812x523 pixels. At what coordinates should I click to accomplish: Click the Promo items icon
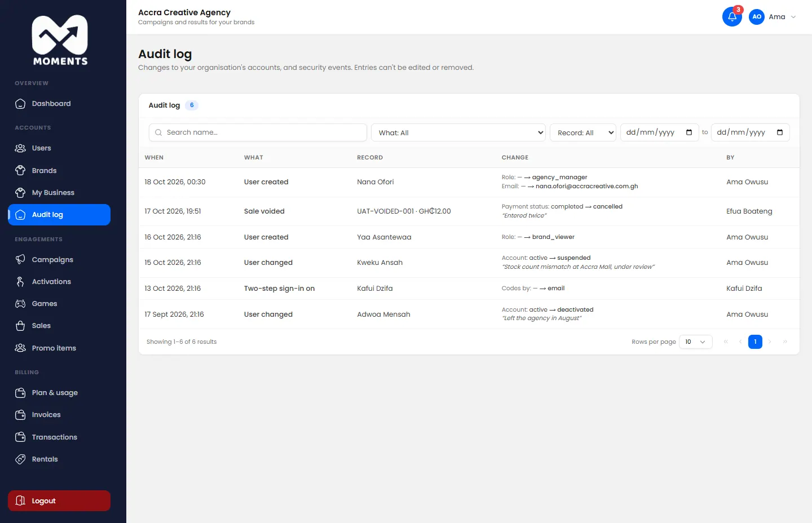pos(20,348)
